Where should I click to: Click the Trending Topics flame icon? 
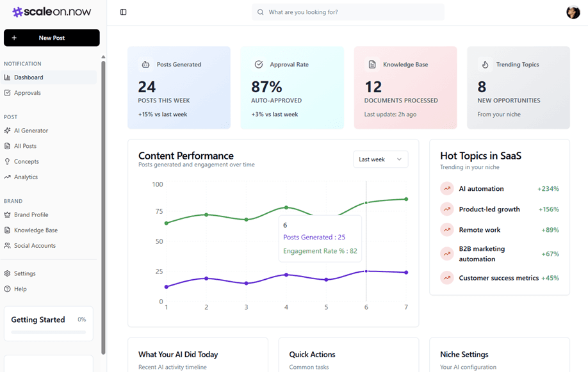click(485, 64)
